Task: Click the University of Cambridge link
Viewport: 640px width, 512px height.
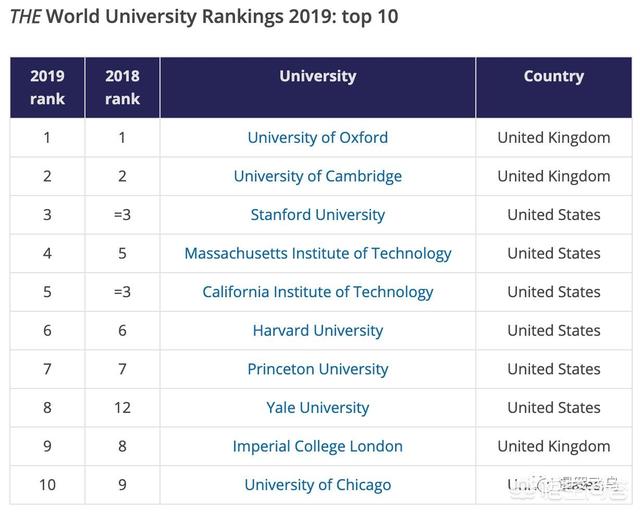Action: [317, 176]
